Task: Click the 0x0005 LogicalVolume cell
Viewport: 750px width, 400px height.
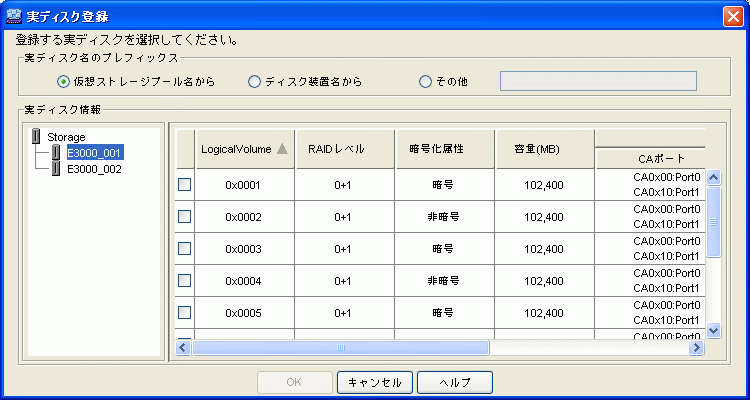Action: (x=244, y=313)
